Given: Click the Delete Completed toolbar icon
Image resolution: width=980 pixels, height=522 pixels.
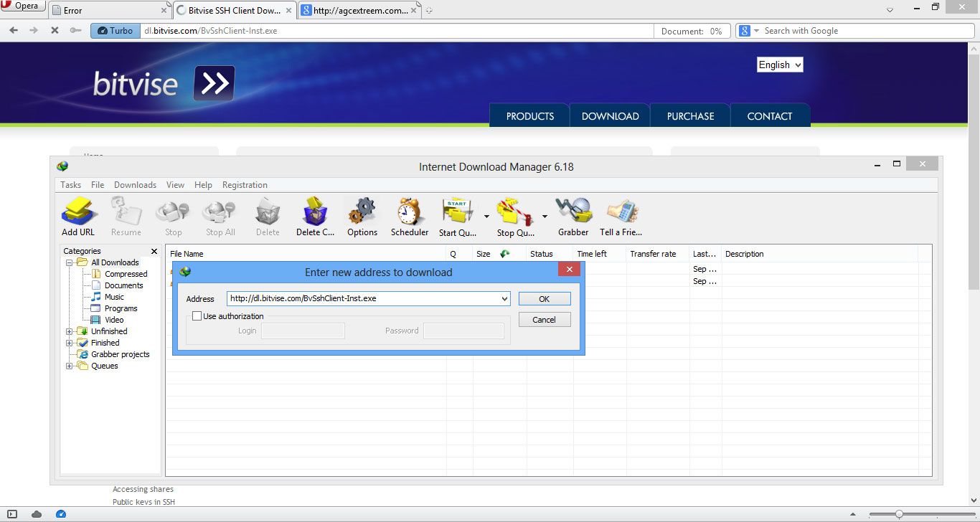Looking at the screenshot, I should click(315, 215).
